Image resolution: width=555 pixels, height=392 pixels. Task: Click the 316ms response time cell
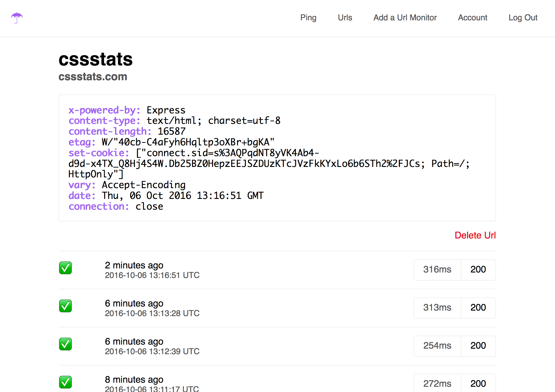pos(437,270)
